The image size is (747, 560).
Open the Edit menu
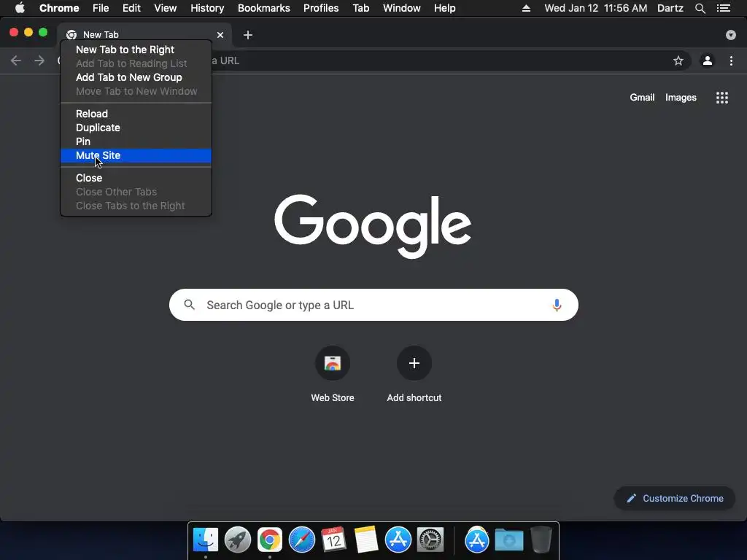click(131, 8)
